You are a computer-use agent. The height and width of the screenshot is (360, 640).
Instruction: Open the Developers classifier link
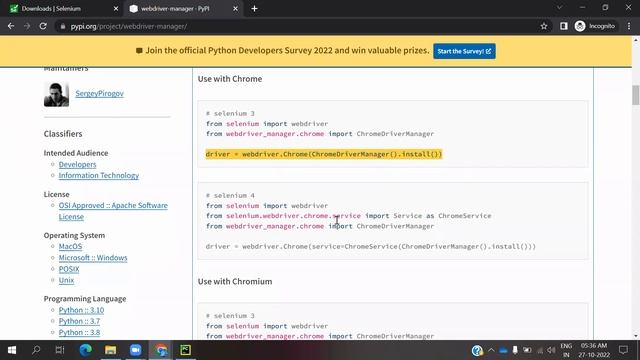78,164
